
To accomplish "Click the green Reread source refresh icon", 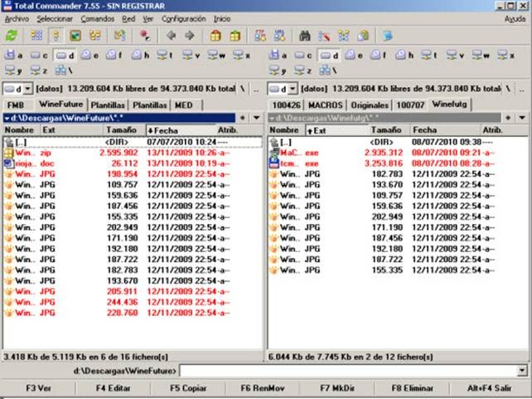I will click(12, 36).
